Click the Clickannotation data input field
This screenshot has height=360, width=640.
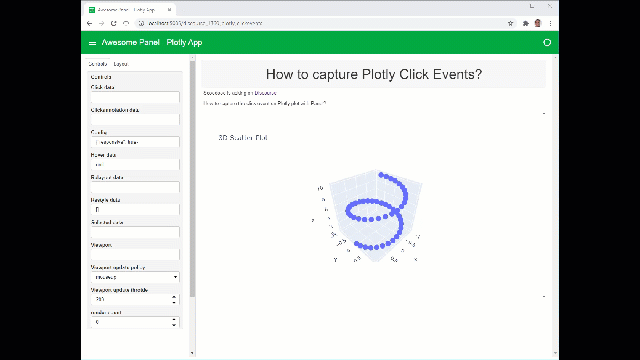tap(135, 120)
